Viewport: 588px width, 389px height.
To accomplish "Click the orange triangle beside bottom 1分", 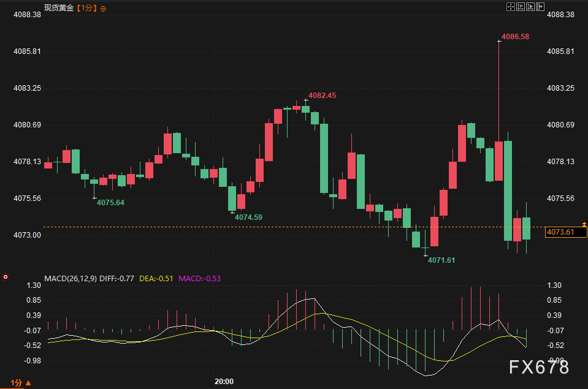I will pyautogui.click(x=28, y=383).
